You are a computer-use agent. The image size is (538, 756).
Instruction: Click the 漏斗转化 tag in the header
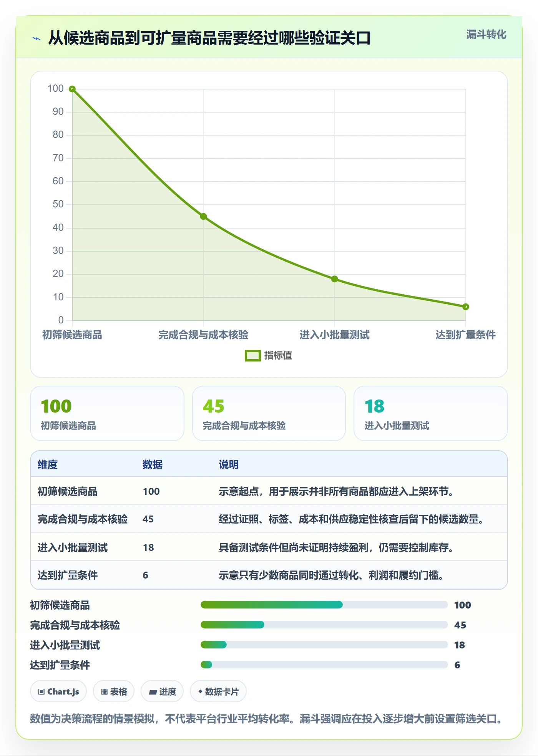[486, 35]
